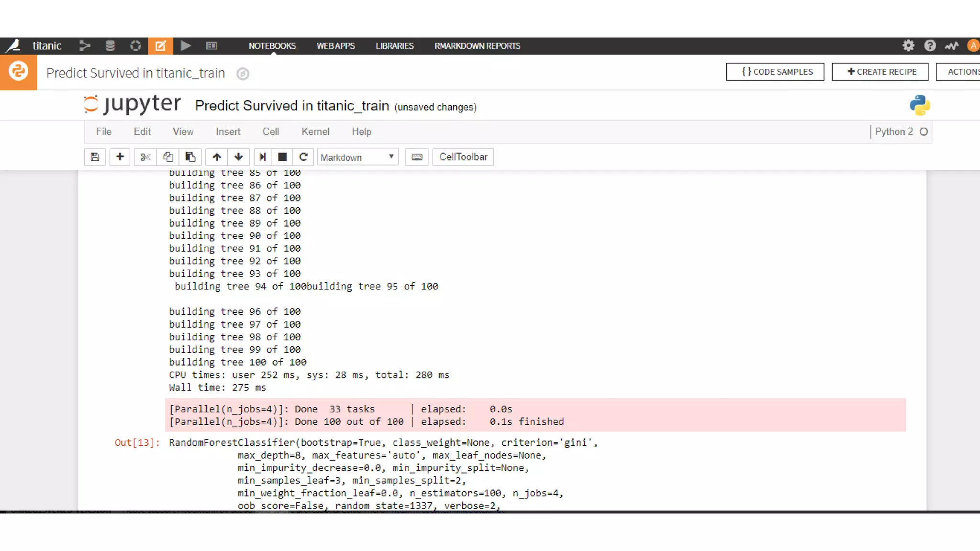
Task: Open the settings gear icon in top bar
Action: tap(908, 45)
